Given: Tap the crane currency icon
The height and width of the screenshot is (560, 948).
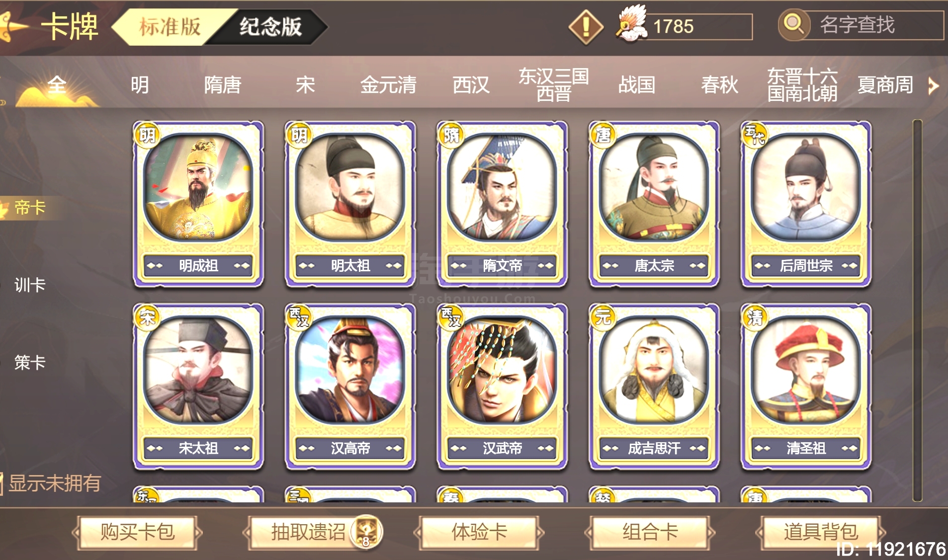Looking at the screenshot, I should tap(631, 24).
